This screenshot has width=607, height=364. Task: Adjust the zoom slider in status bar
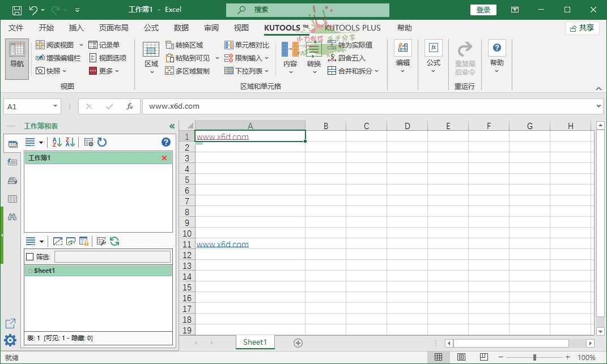coord(534,357)
